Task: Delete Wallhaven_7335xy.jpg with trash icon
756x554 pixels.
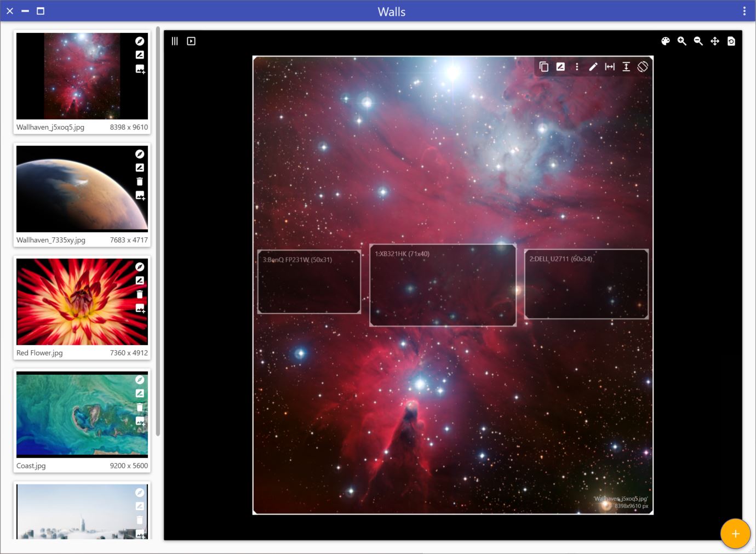Action: click(140, 181)
